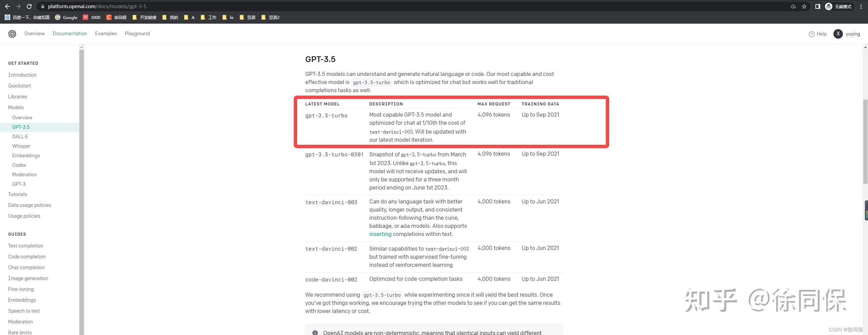Open the Help question-mark icon
Image resolution: width=868 pixels, height=335 pixels.
(811, 34)
